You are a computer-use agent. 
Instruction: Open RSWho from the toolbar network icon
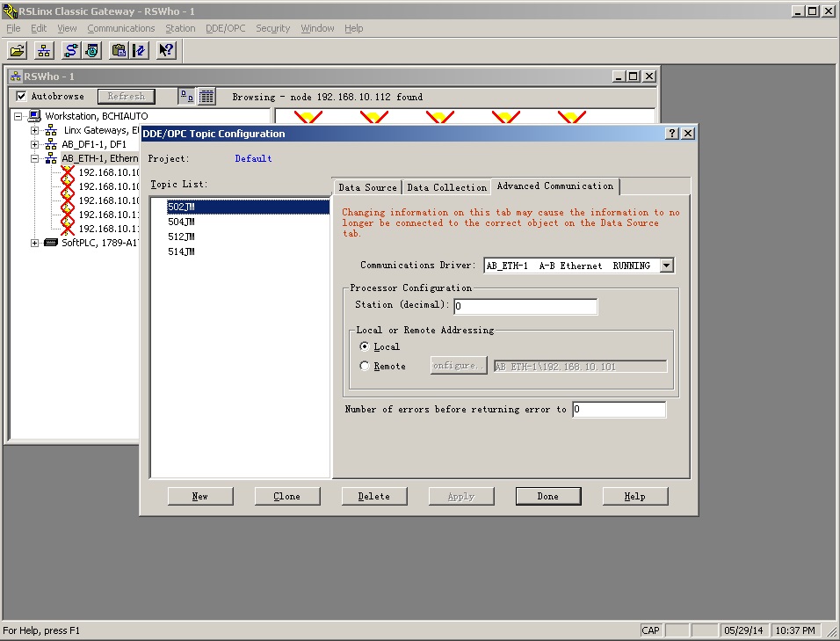click(x=44, y=51)
